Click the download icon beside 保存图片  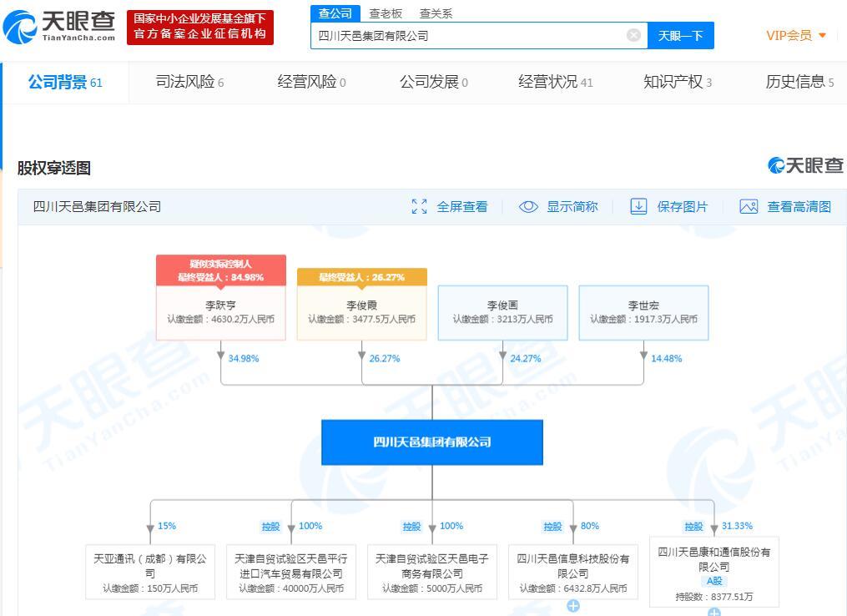[638, 206]
